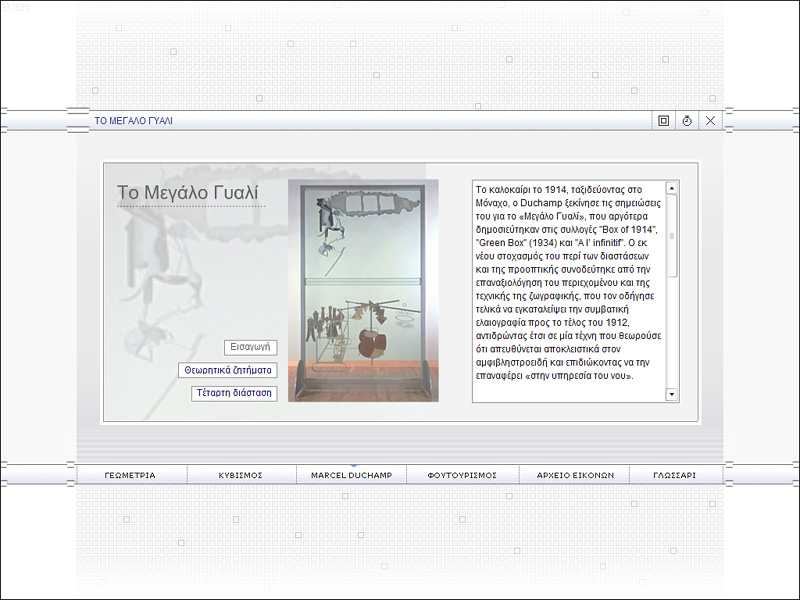Click the stopwatch timer icon

(x=687, y=121)
